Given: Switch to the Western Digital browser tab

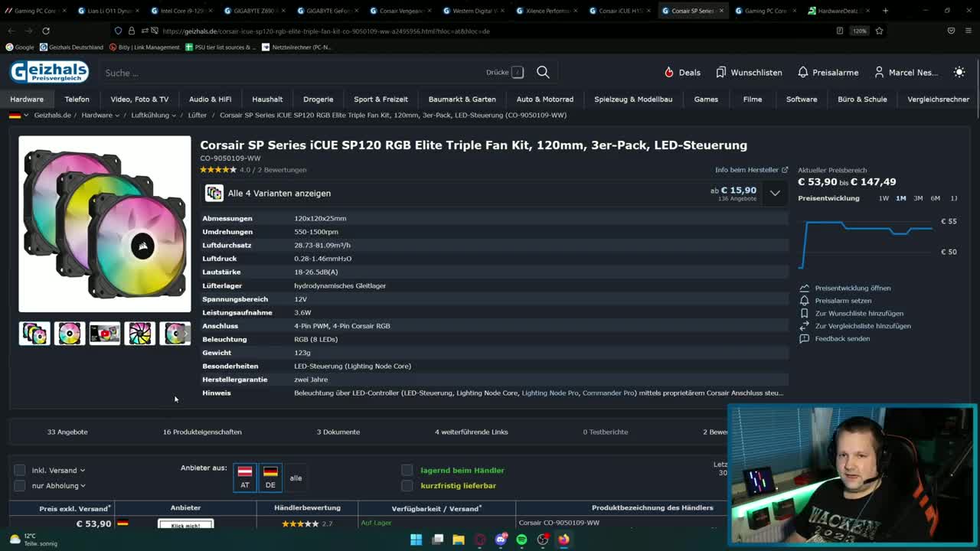Looking at the screenshot, I should pos(473,11).
